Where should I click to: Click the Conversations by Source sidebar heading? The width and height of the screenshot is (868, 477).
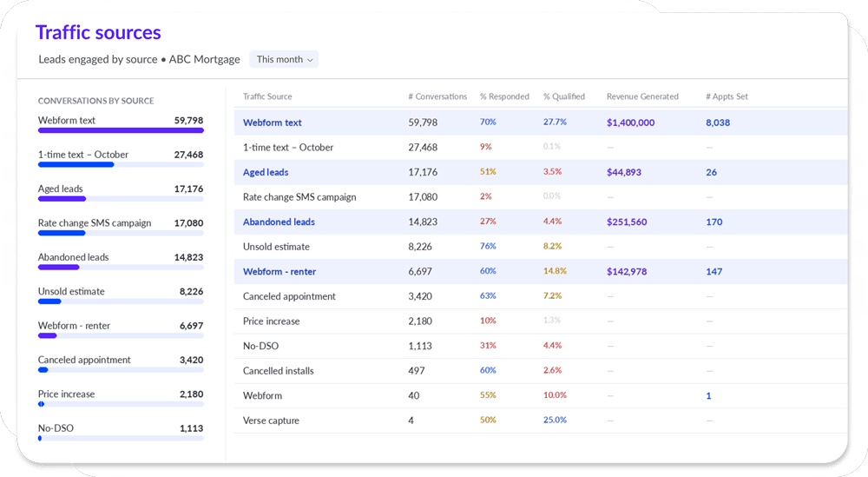coord(95,101)
